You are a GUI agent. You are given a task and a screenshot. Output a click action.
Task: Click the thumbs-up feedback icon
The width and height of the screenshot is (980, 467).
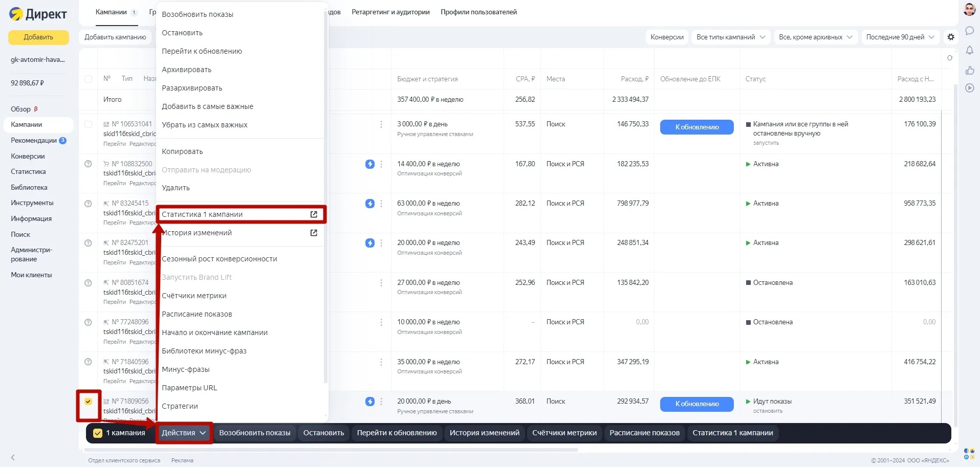click(969, 70)
